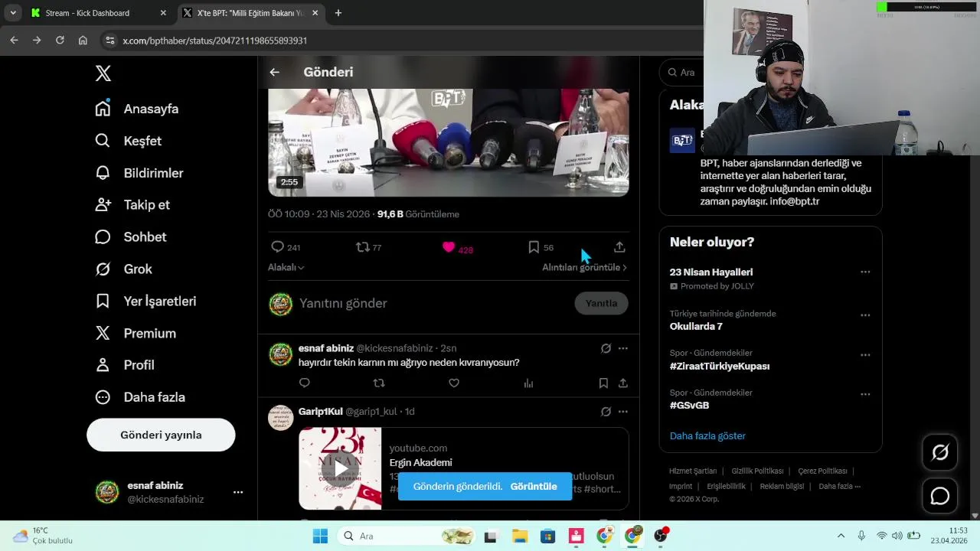Open Gizlilik Politikası footer link
Screen dimensions: 980x551
click(x=757, y=471)
